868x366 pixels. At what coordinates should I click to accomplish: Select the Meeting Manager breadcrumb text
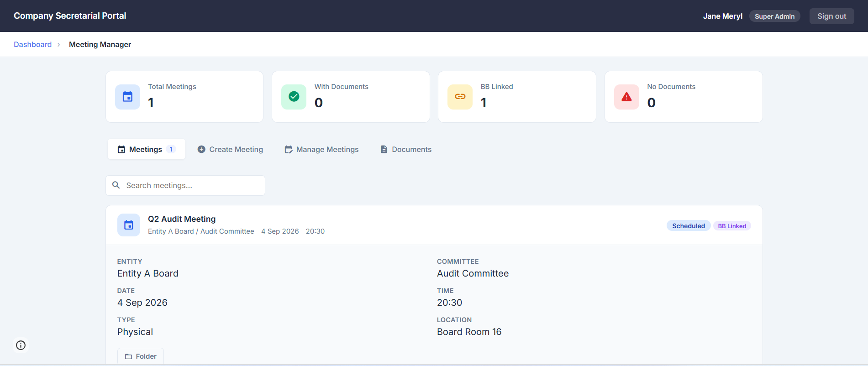coord(100,44)
